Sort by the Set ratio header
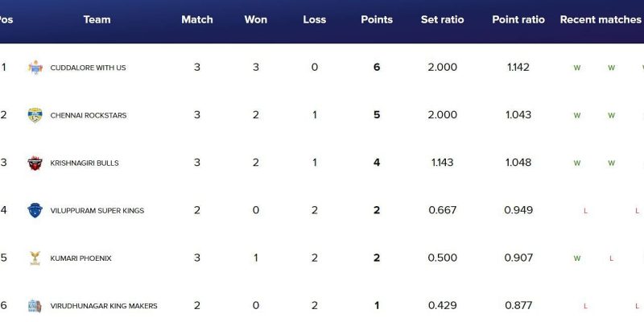The width and height of the screenshot is (644, 322). point(443,19)
